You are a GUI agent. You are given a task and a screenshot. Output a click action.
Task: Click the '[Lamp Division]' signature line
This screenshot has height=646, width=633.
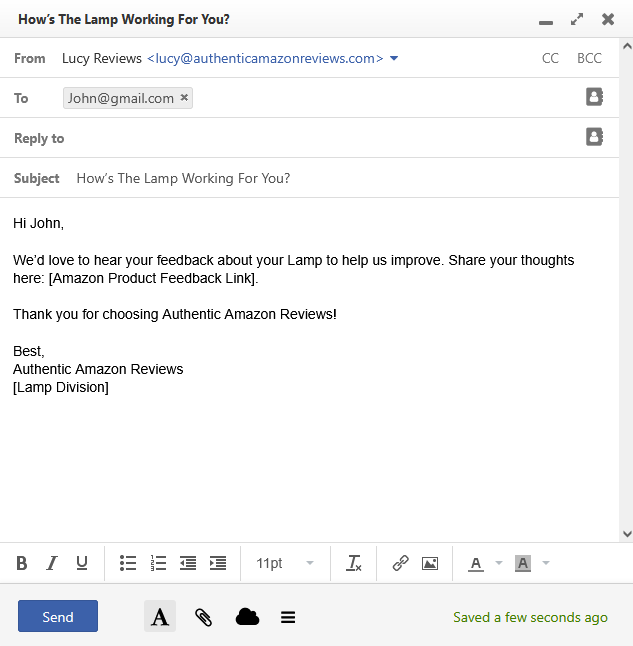tap(61, 387)
